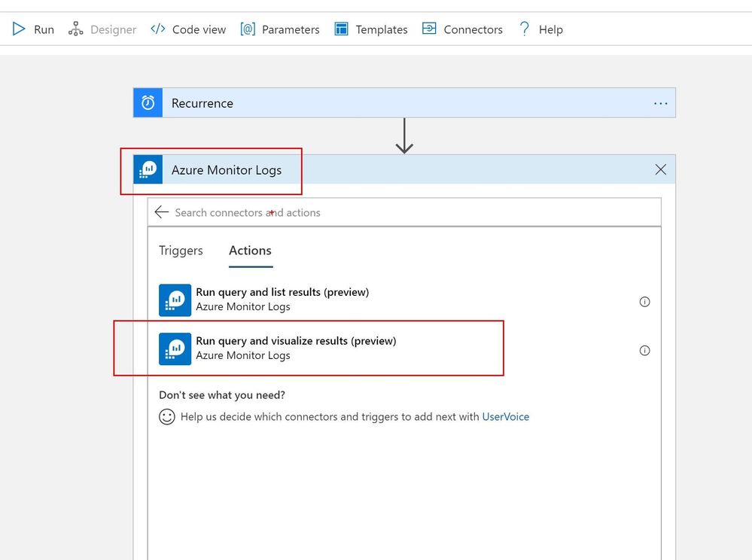The width and height of the screenshot is (752, 560).
Task: Click the Code view brackets icon
Action: (158, 29)
